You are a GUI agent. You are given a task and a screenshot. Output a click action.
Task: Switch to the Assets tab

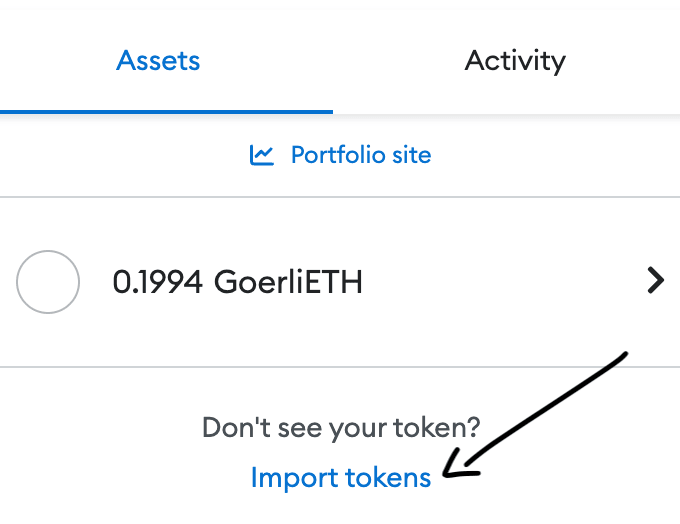coord(158,61)
